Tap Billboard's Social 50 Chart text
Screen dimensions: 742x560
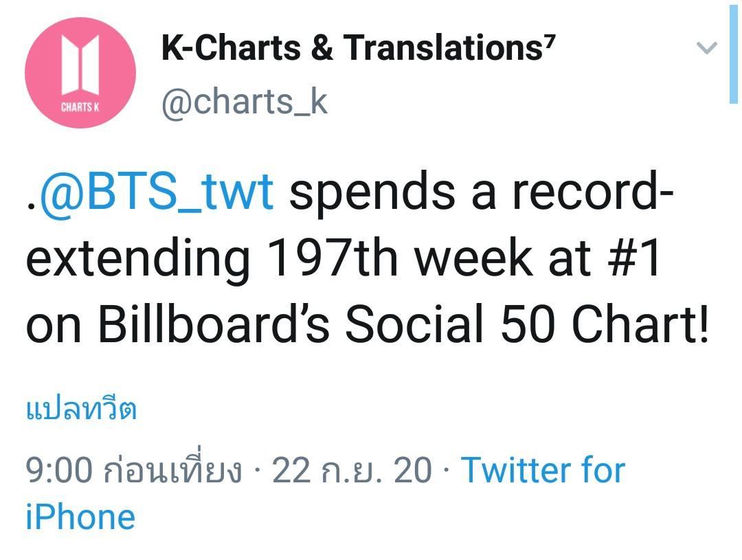(x=404, y=324)
